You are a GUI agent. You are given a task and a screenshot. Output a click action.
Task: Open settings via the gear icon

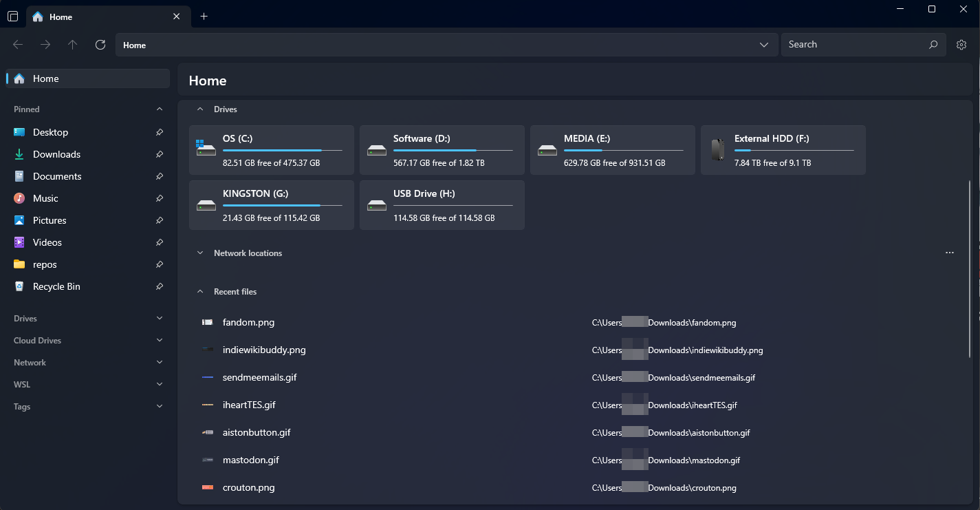(x=961, y=45)
